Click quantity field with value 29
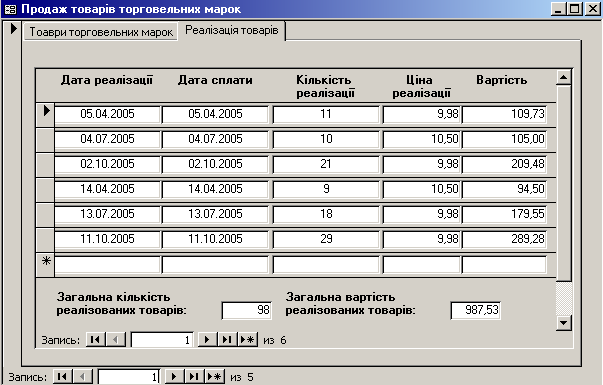This screenshot has width=603, height=385. pos(326,239)
